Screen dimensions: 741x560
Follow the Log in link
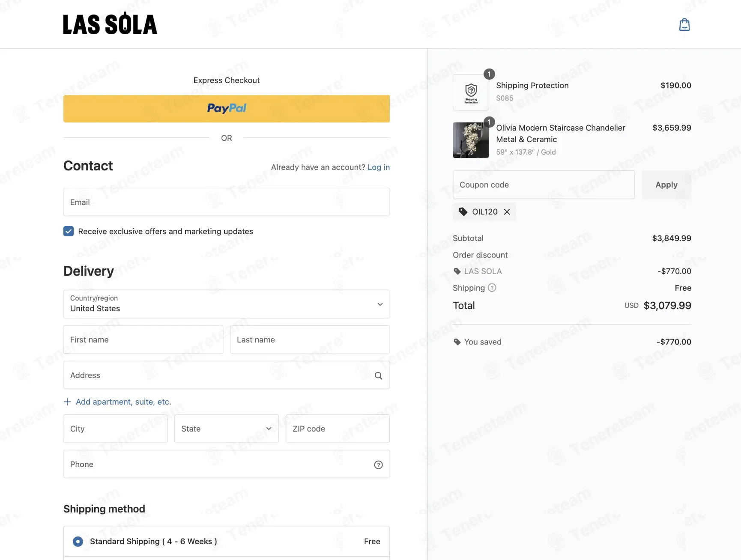379,167
